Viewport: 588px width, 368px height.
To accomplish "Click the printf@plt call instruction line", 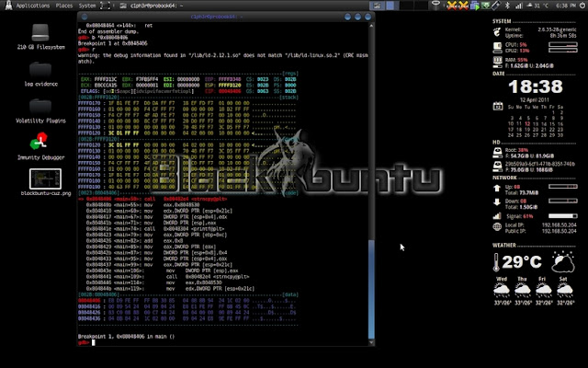I will click(x=155, y=229).
